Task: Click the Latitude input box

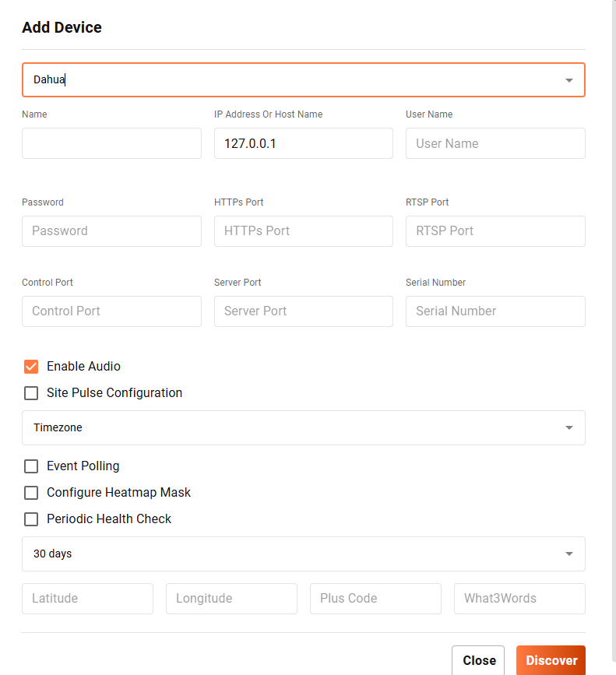Action: (87, 599)
